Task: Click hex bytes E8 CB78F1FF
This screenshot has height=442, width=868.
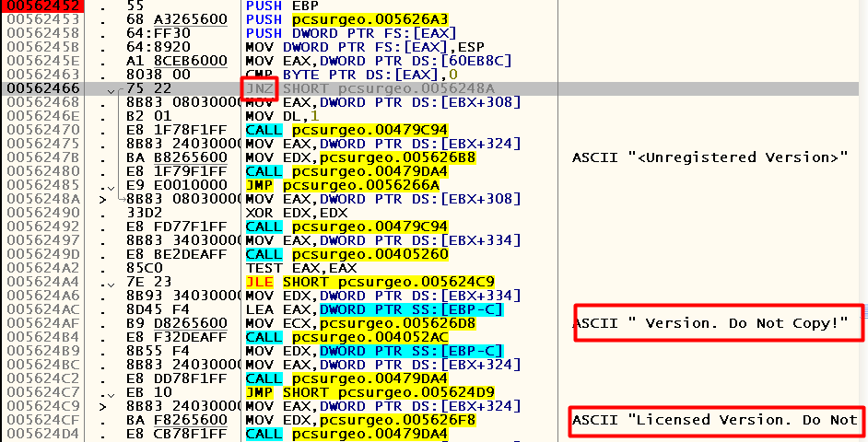Action: [x=176, y=435]
